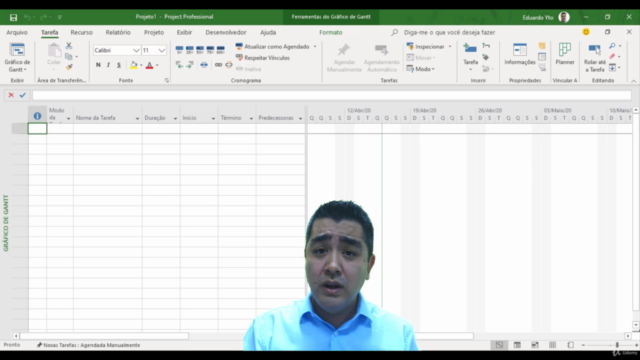The image size is (640, 360).
Task: Toggle italic formatting (I)
Action: coord(108,65)
